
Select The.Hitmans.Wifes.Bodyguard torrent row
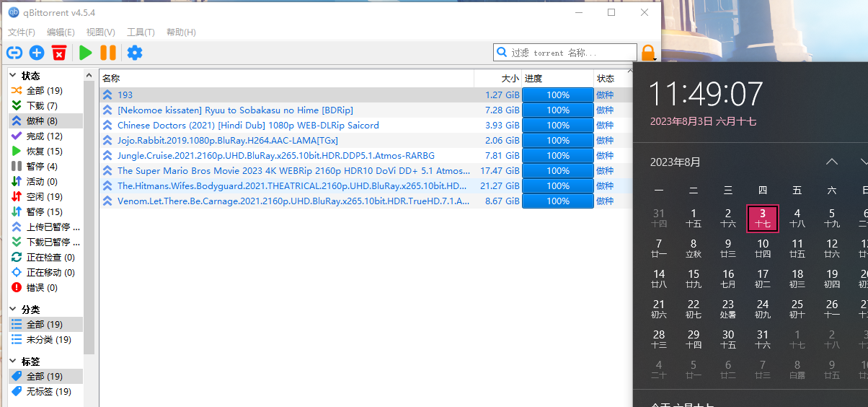[x=366, y=186]
